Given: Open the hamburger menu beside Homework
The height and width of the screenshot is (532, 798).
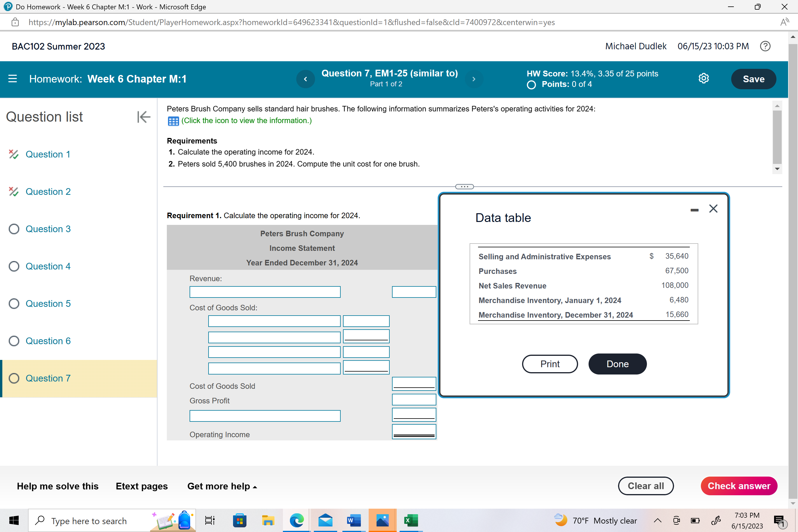Looking at the screenshot, I should coord(13,79).
